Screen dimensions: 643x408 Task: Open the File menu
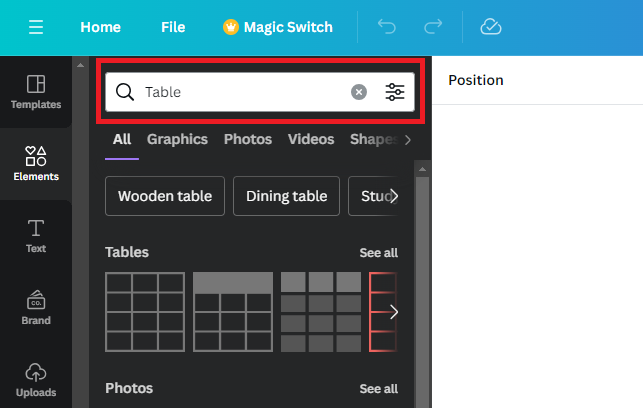pos(173,27)
